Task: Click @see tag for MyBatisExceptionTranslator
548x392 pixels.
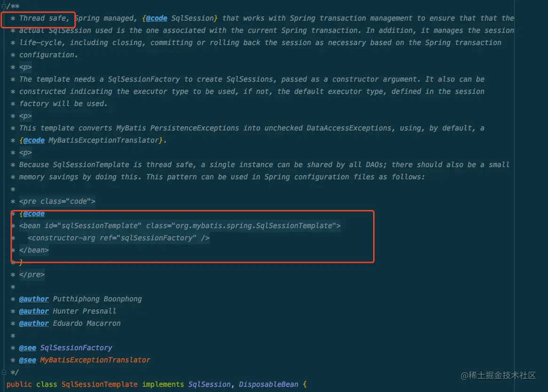Action: (x=28, y=360)
